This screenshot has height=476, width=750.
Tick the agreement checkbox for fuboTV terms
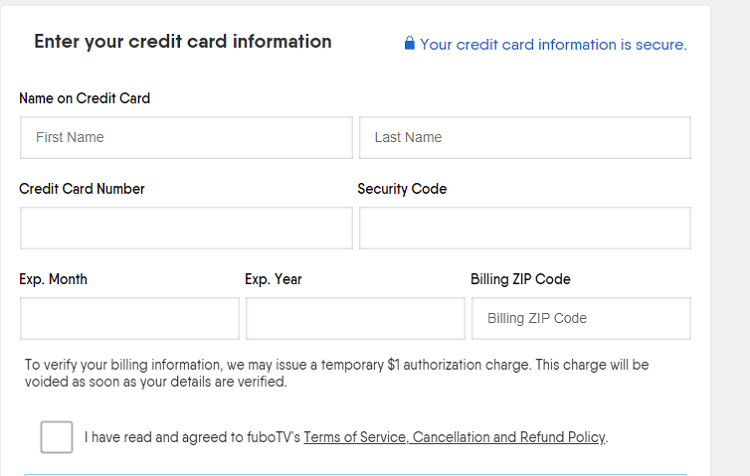tap(56, 437)
